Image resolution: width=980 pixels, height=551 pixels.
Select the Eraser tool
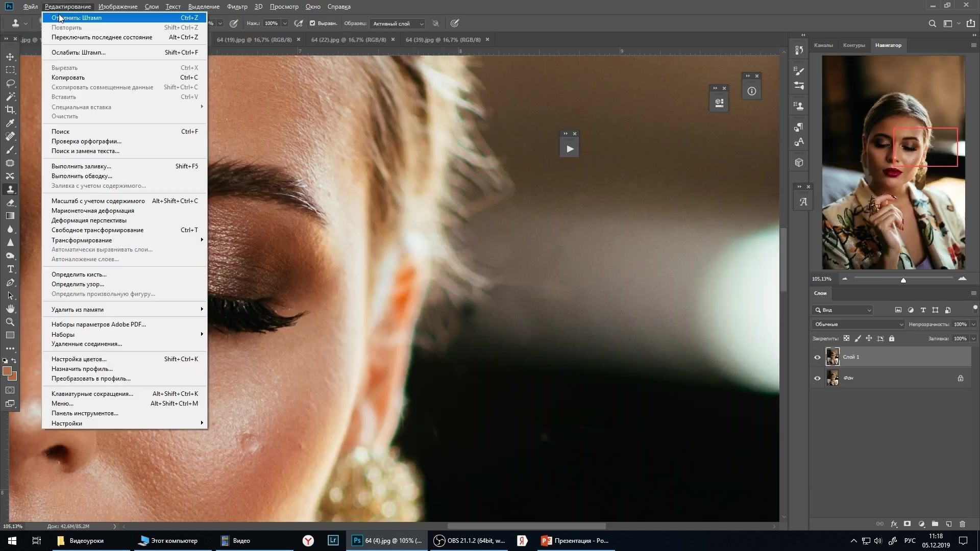(x=10, y=203)
